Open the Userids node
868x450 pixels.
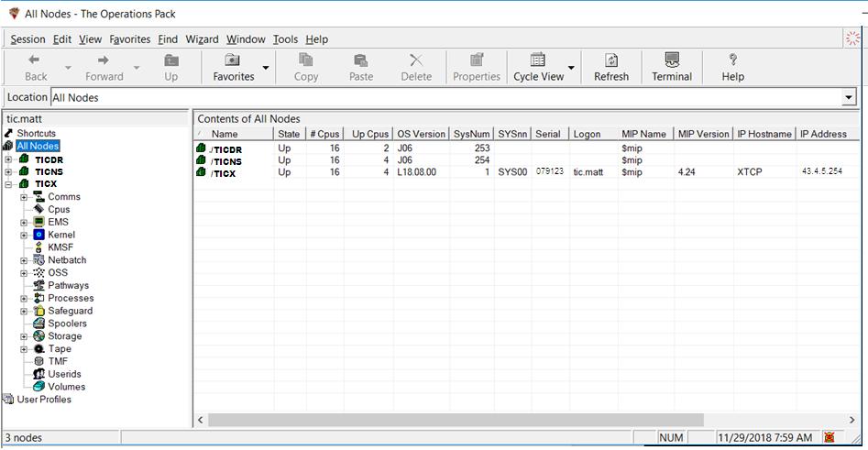(64, 374)
